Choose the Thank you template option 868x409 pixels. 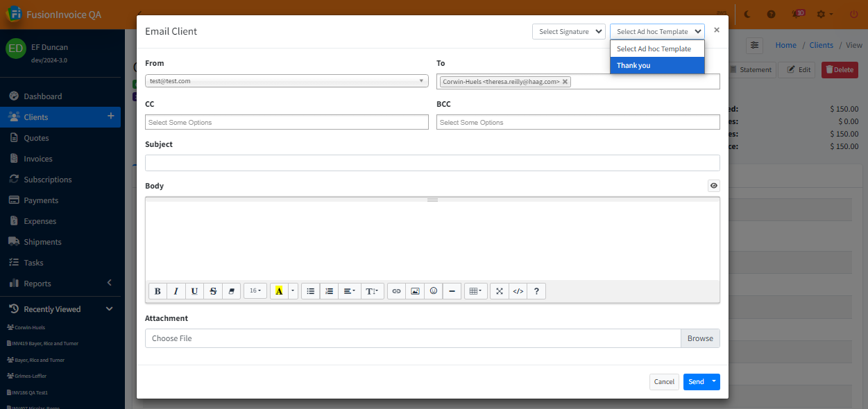656,65
